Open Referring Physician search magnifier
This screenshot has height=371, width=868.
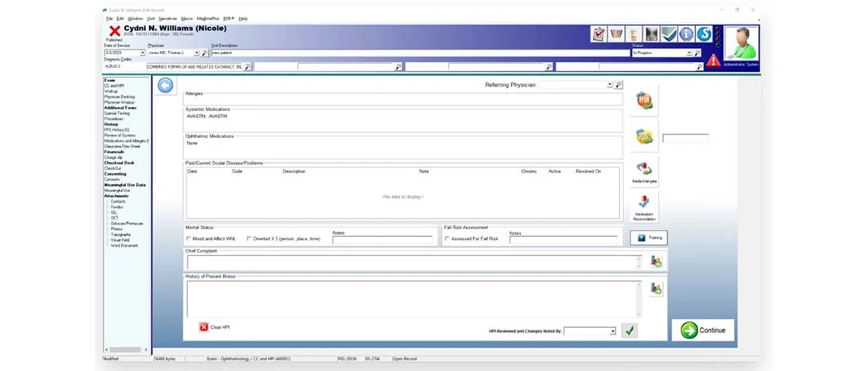[x=619, y=85]
